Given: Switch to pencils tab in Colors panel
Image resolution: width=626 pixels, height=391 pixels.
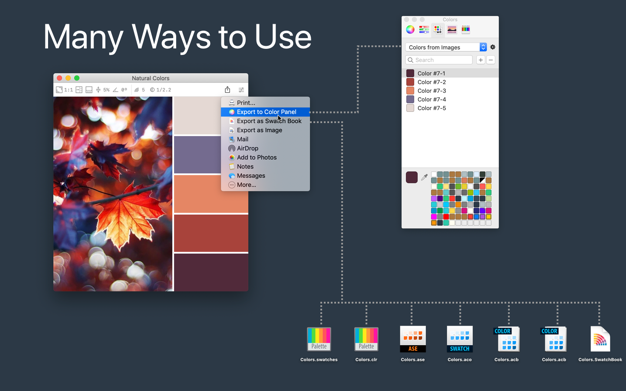Looking at the screenshot, I should (x=466, y=30).
